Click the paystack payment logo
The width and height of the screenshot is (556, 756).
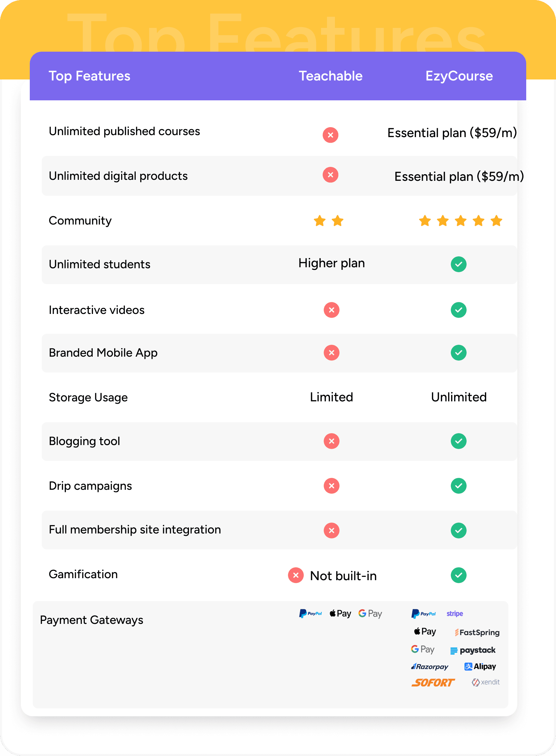(x=473, y=650)
